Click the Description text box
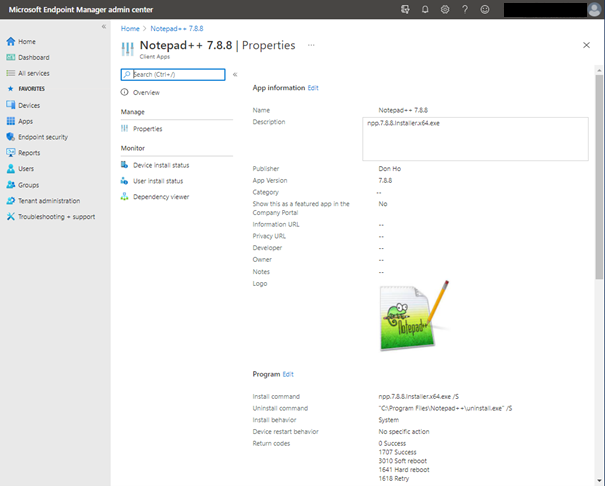 (x=475, y=139)
